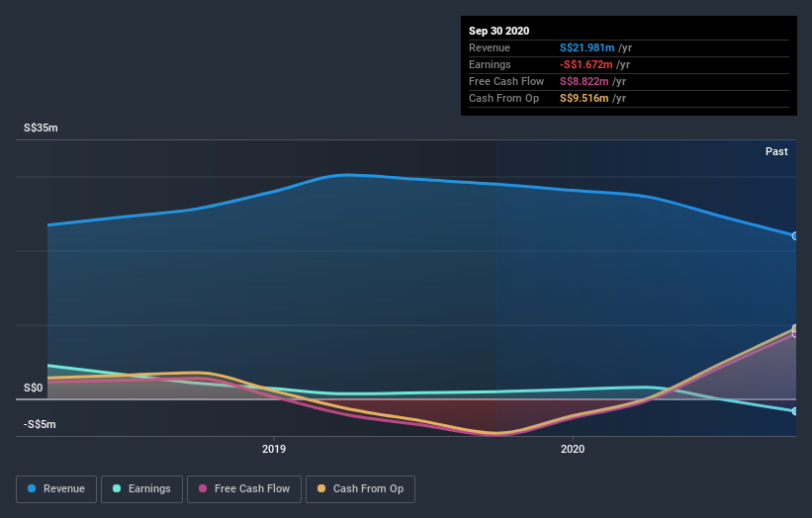The image size is (812, 518).
Task: Click the Earnings endpoint marker below zero
Action: coord(795,411)
